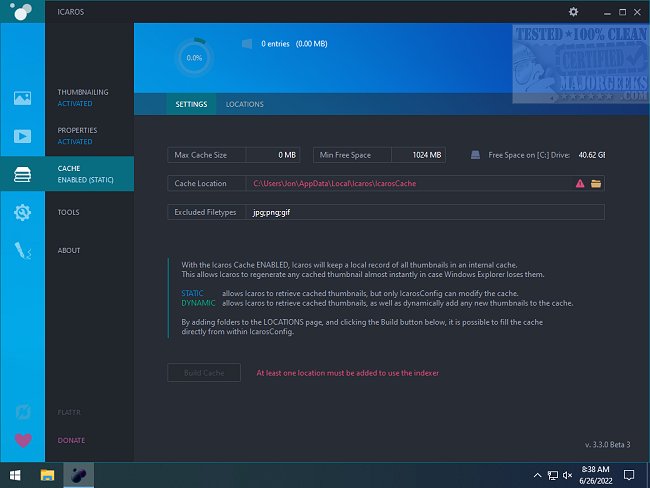Click the '(0.00 MB)' cache size text

[311, 44]
